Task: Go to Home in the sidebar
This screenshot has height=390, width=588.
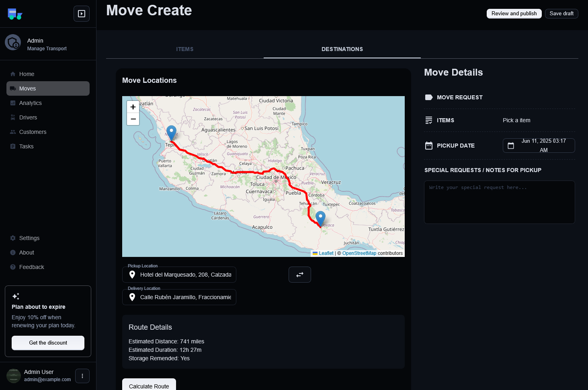Action: (x=48, y=74)
